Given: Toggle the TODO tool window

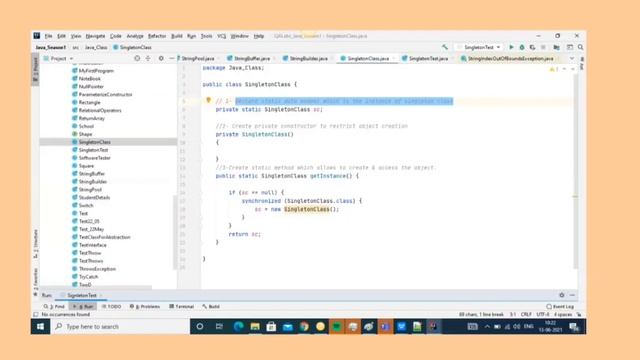Looking at the screenshot, I should point(111,307).
